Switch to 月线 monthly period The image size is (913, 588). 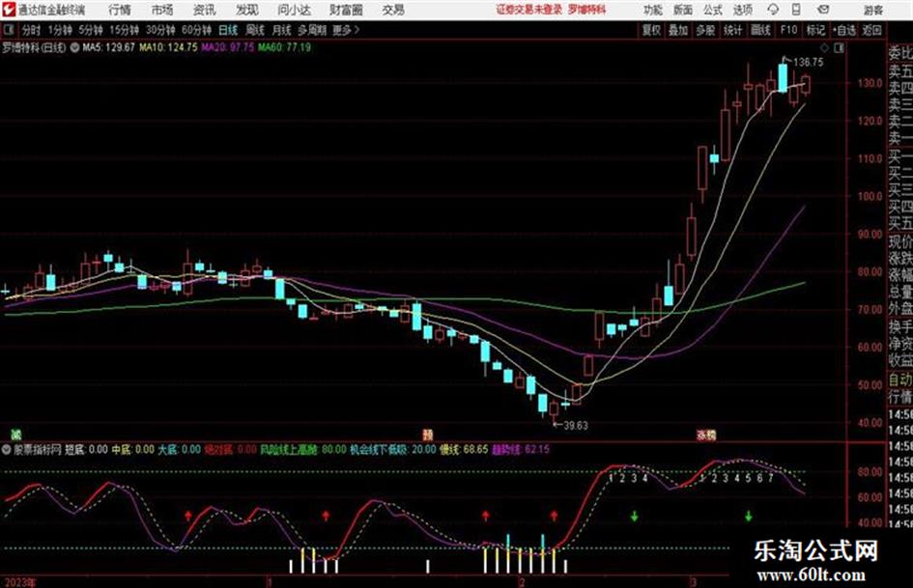(282, 30)
